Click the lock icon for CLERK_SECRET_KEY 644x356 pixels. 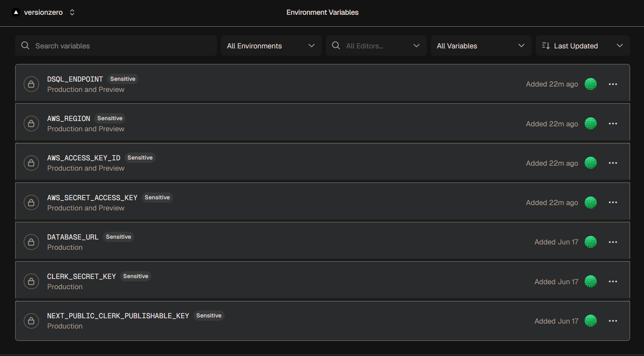pyautogui.click(x=31, y=281)
